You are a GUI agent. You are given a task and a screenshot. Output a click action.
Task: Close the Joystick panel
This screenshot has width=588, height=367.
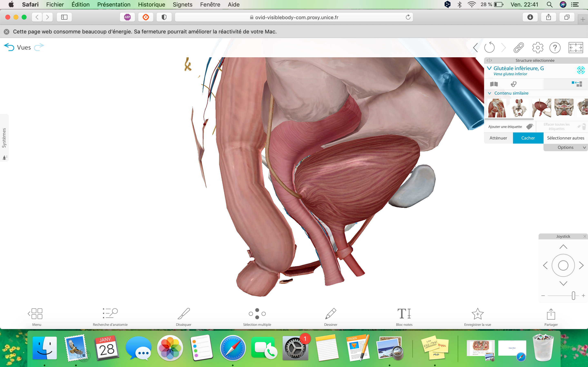(585, 237)
